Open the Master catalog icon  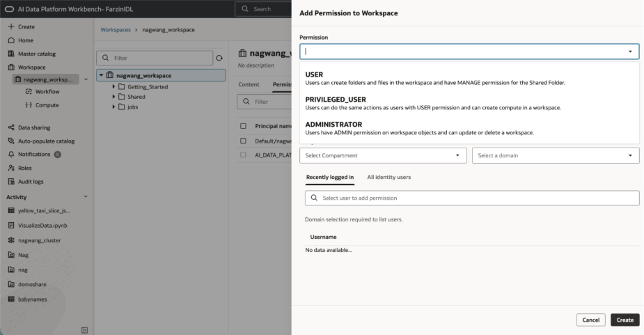[11, 54]
